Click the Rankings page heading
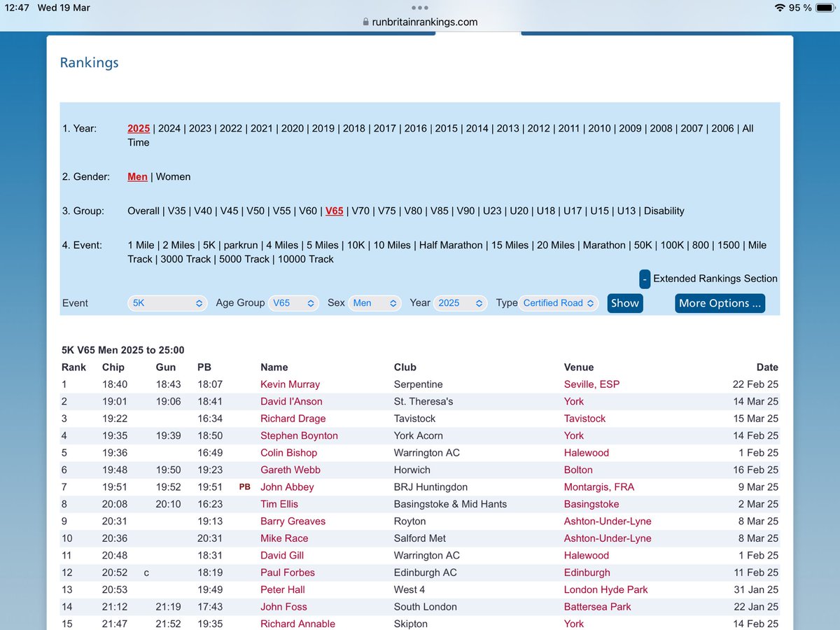The width and height of the screenshot is (840, 630). tap(89, 62)
